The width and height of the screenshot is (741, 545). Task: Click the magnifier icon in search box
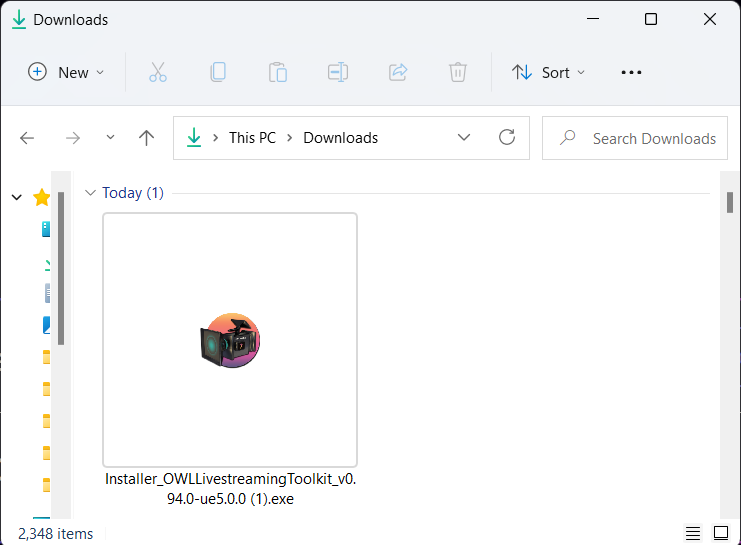tap(568, 138)
